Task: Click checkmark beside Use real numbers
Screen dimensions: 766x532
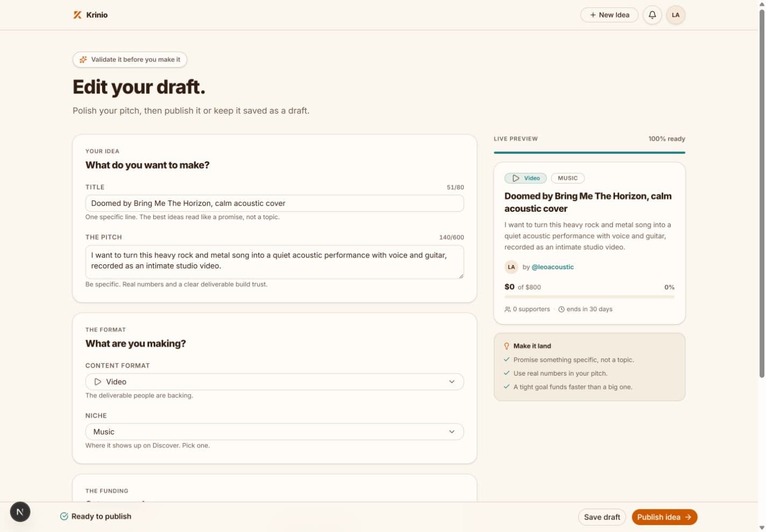Action: pyautogui.click(x=506, y=373)
